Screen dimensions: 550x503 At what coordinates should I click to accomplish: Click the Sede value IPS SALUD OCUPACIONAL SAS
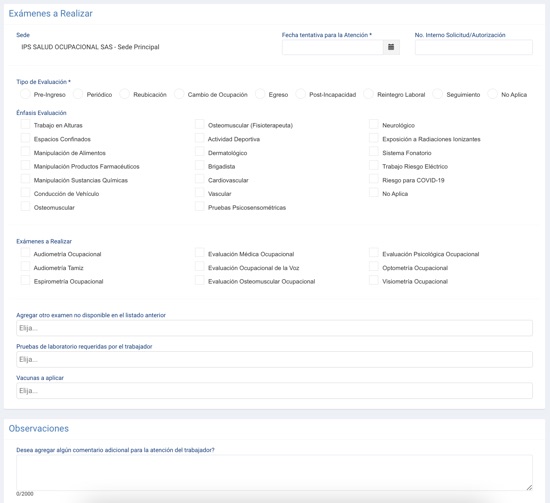90,47
